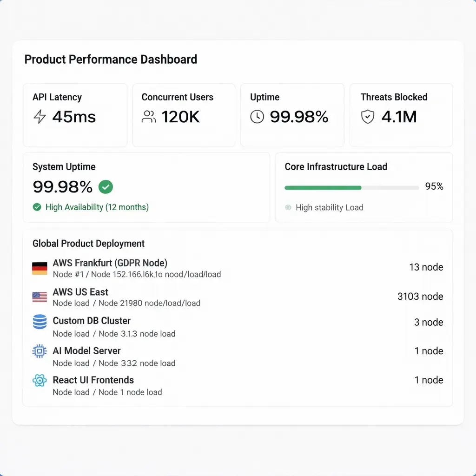Click the green check beside System Uptime 99.98%
The width and height of the screenshot is (476, 476).
click(106, 187)
